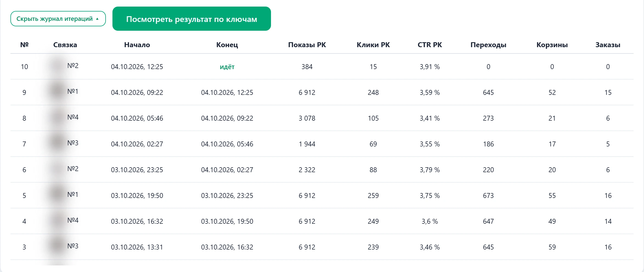This screenshot has width=644, height=272.
Task: Click the Переходы column header
Action: (488, 45)
